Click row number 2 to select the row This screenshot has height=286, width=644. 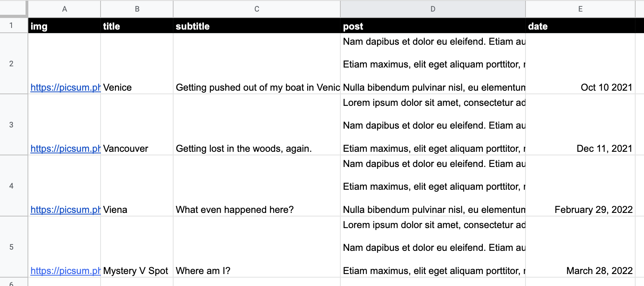tap(13, 63)
